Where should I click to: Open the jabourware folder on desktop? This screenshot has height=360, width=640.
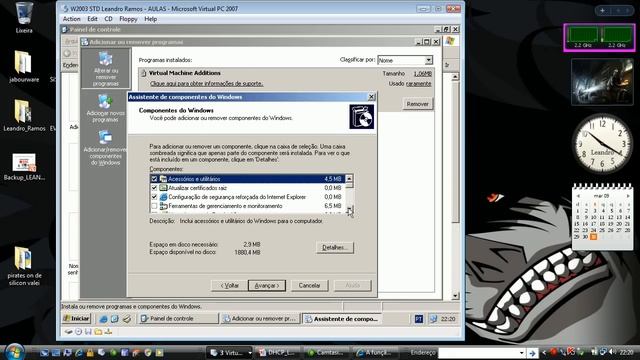pos(24,65)
